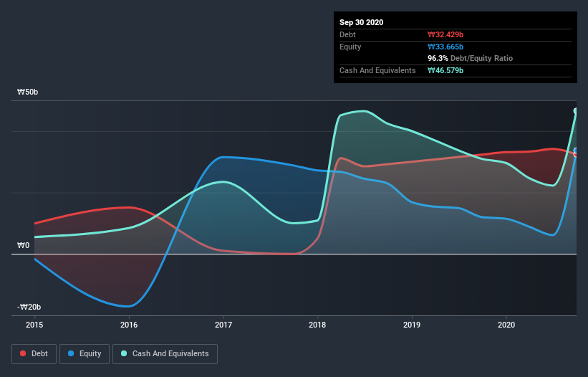
Task: Toggle Cash And Equivalents legend button
Action: tap(165, 354)
